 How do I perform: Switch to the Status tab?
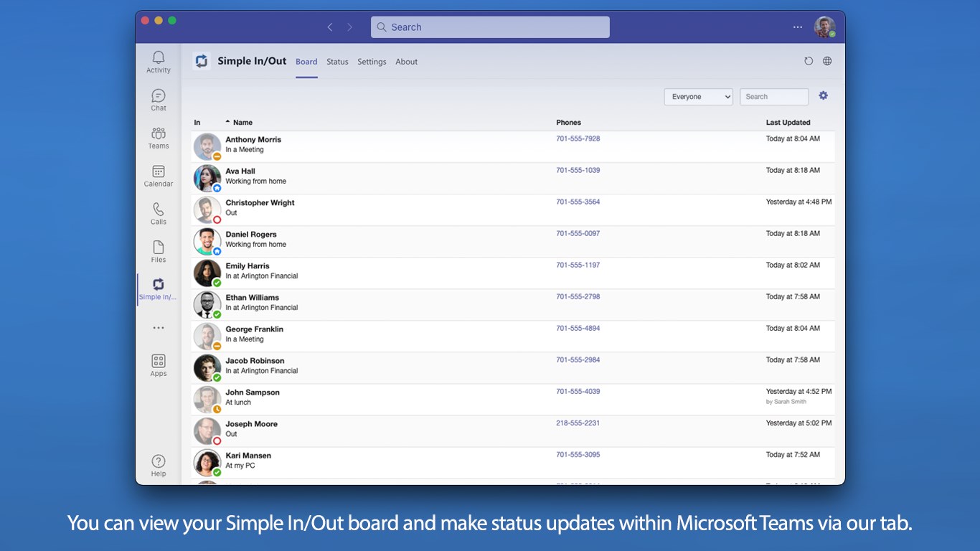337,62
